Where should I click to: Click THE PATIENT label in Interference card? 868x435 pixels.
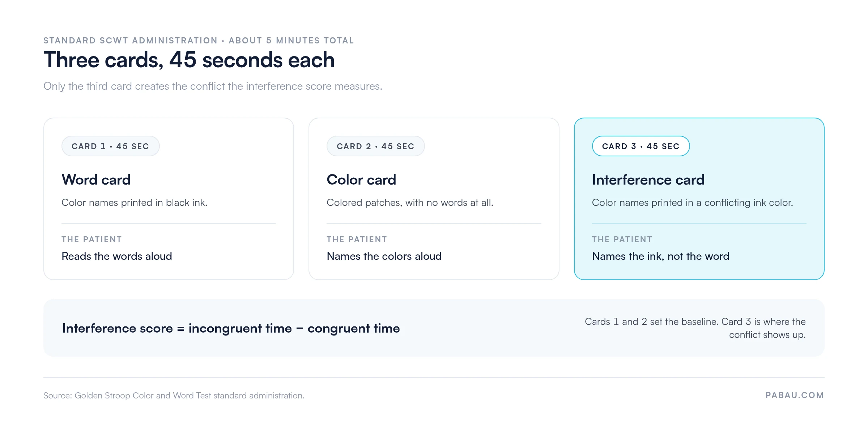click(622, 240)
